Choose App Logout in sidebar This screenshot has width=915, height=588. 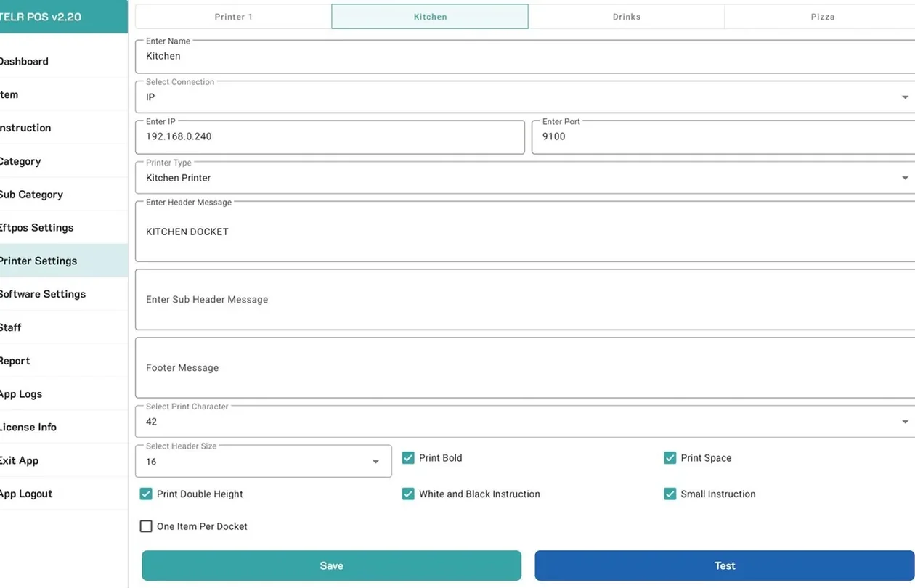63,494
